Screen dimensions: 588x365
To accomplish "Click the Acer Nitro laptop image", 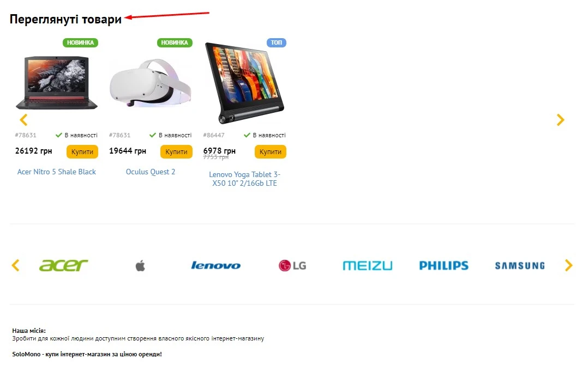I will [57, 83].
